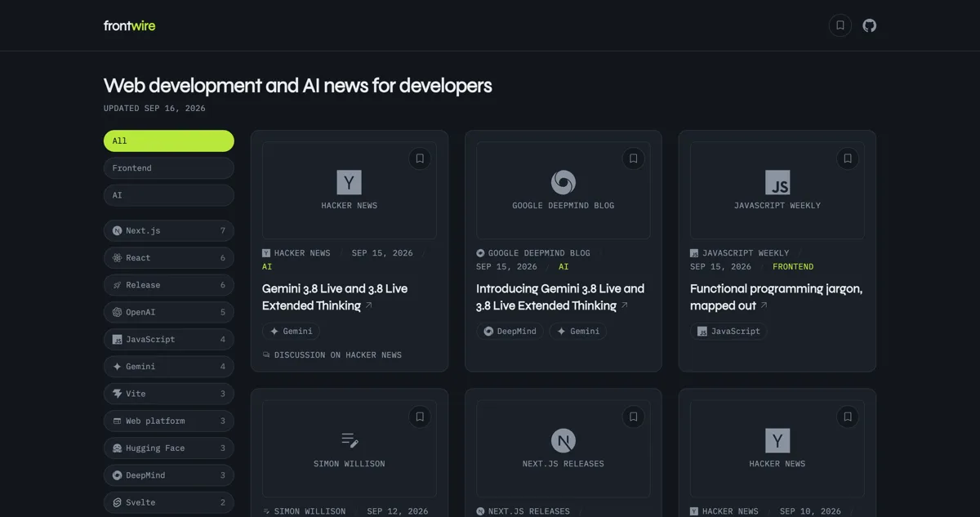Enable the Gemini topic filter in sidebar
Screen dimensions: 980x517
pyautogui.click(x=169, y=367)
